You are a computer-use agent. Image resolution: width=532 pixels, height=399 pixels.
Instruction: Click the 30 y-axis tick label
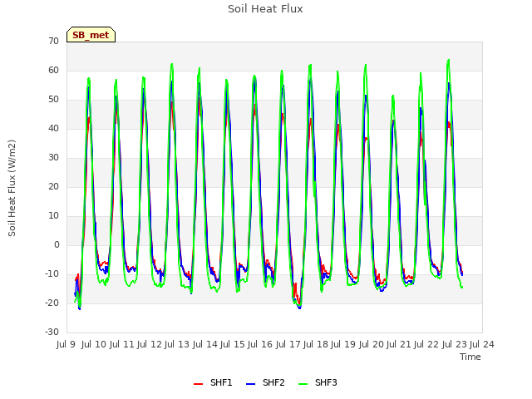pos(53,157)
